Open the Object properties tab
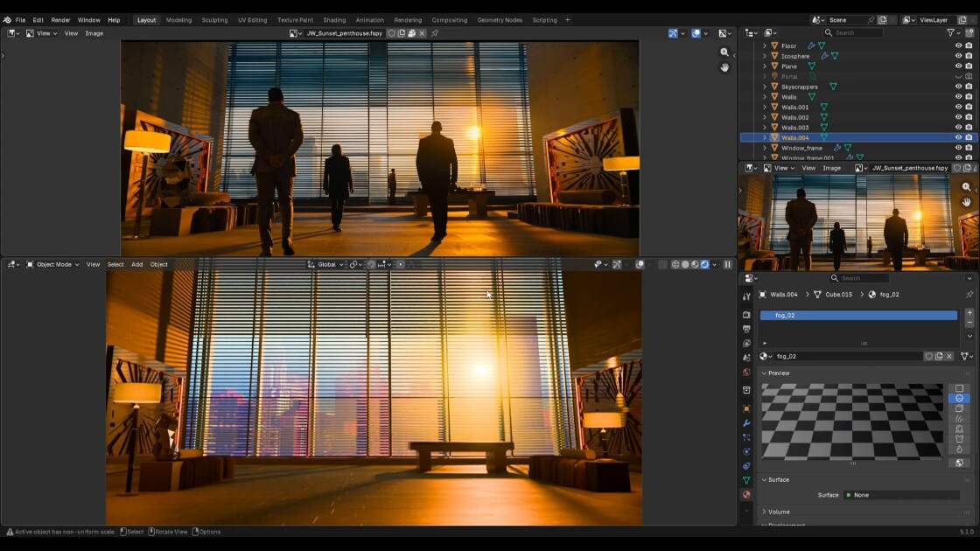Viewport: 980px width, 551px height. (x=746, y=408)
